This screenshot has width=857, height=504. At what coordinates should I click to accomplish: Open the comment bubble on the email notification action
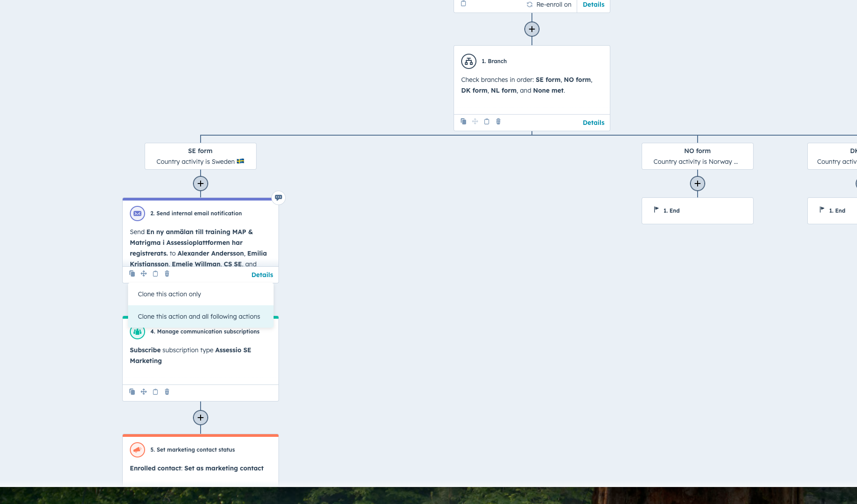[x=279, y=197]
